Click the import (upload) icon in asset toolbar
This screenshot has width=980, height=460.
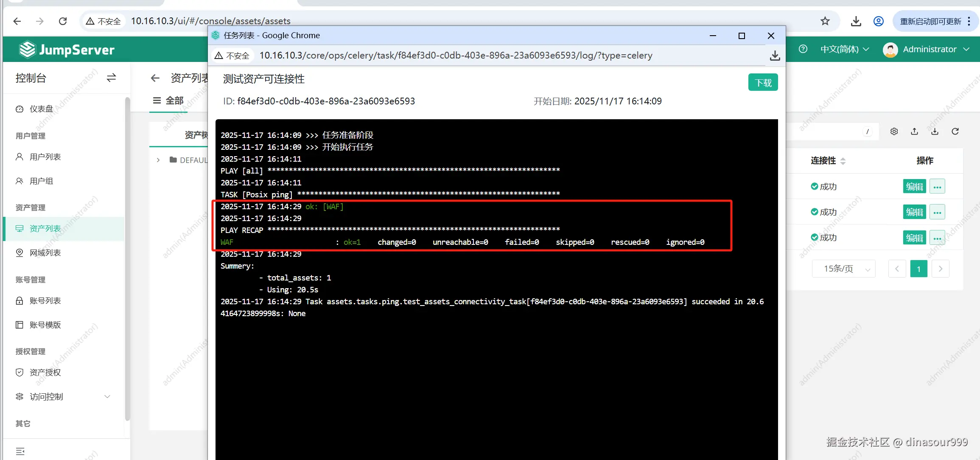pyautogui.click(x=914, y=132)
